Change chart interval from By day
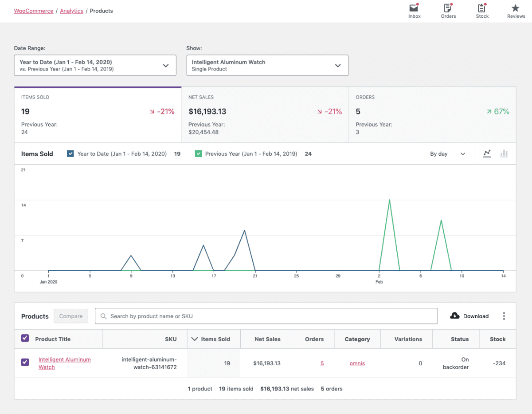 446,154
